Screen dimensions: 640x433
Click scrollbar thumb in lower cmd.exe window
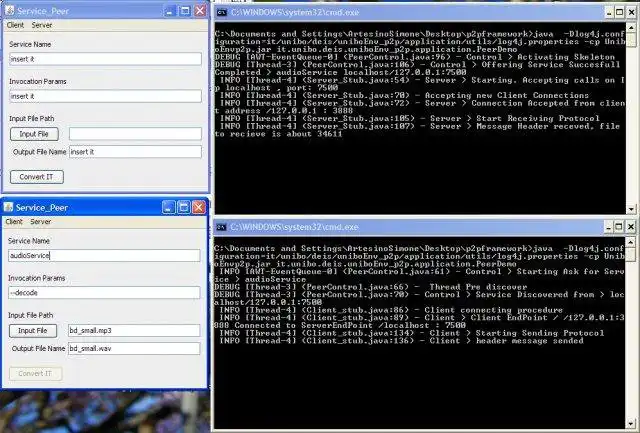[631, 255]
